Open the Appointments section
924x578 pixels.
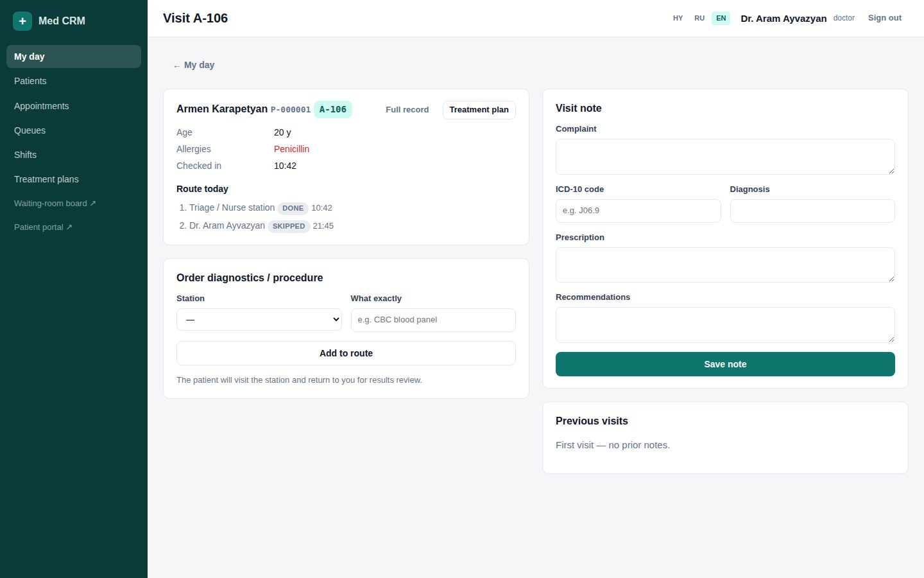(x=74, y=106)
